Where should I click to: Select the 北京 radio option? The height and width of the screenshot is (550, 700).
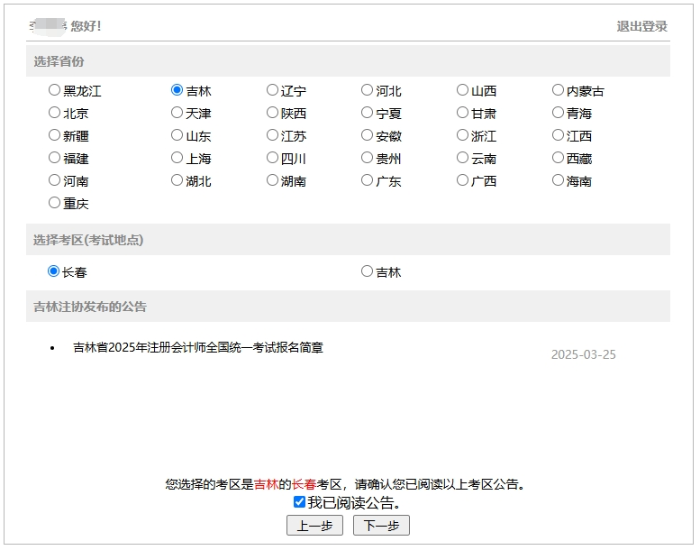55,113
